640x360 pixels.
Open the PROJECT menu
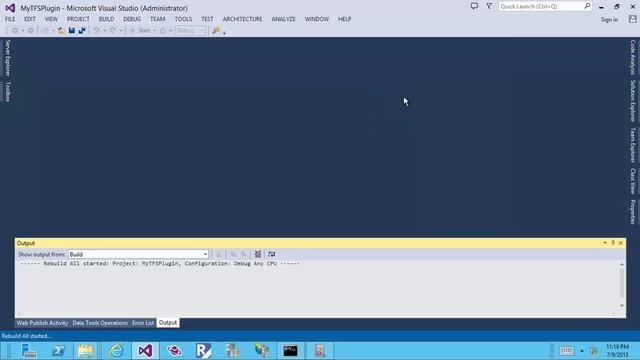(x=78, y=19)
